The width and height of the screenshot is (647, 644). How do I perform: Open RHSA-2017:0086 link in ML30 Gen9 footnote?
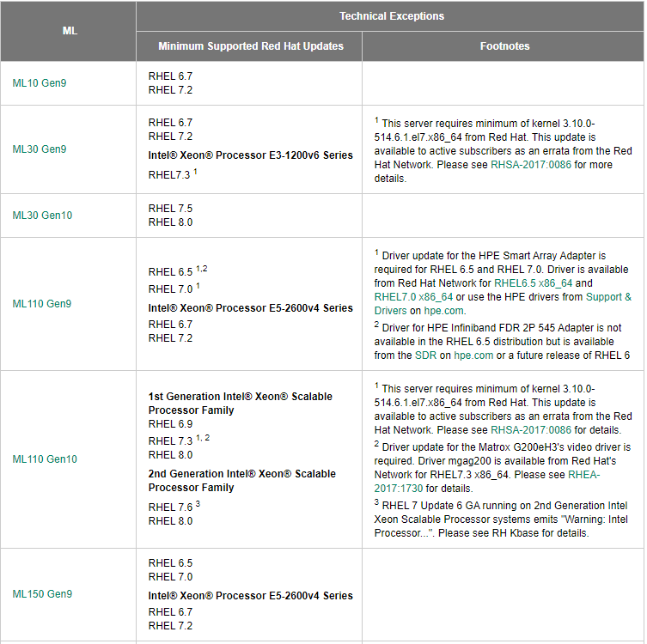[x=531, y=165]
